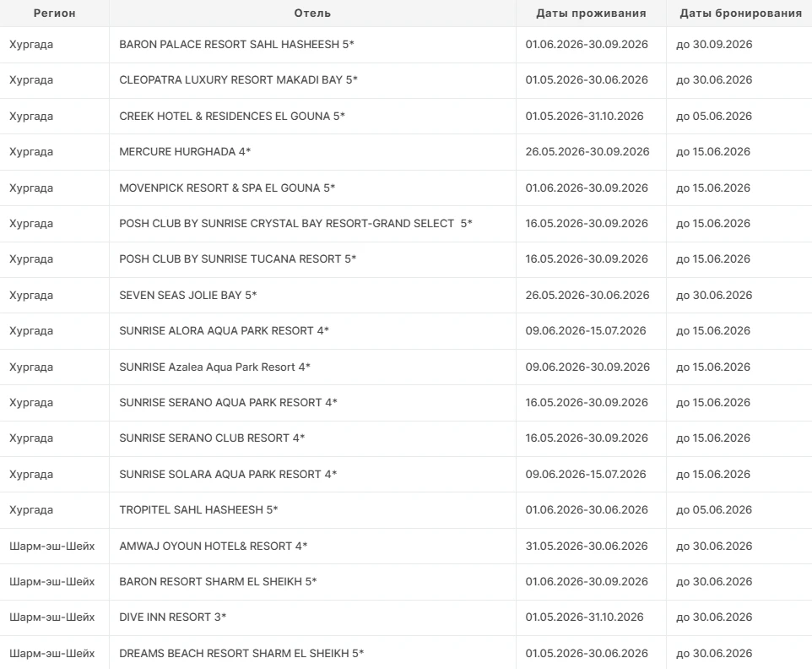The image size is (812, 669).
Task: Select MOVENPICK RESORT & SPA EL GOUNA 5*
Action: click(227, 188)
